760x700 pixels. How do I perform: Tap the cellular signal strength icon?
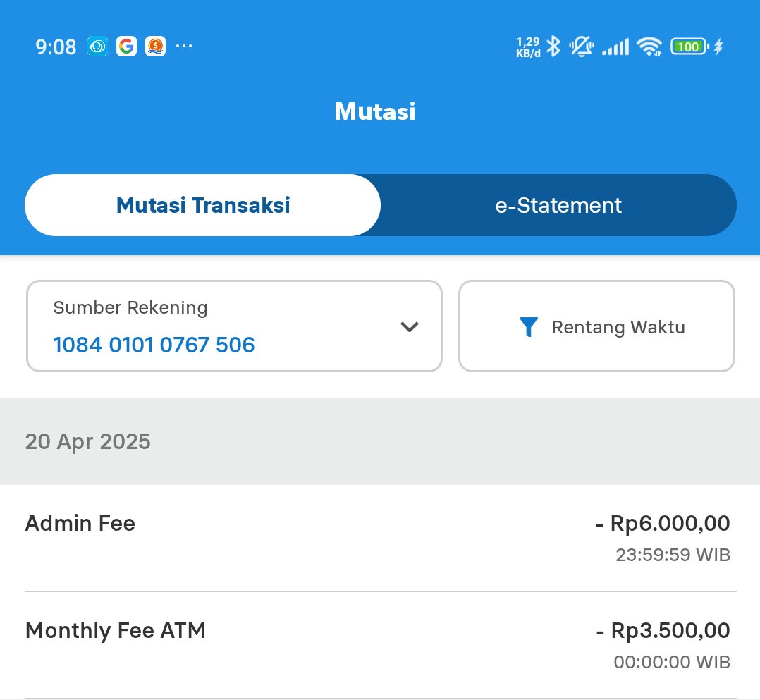coord(615,47)
